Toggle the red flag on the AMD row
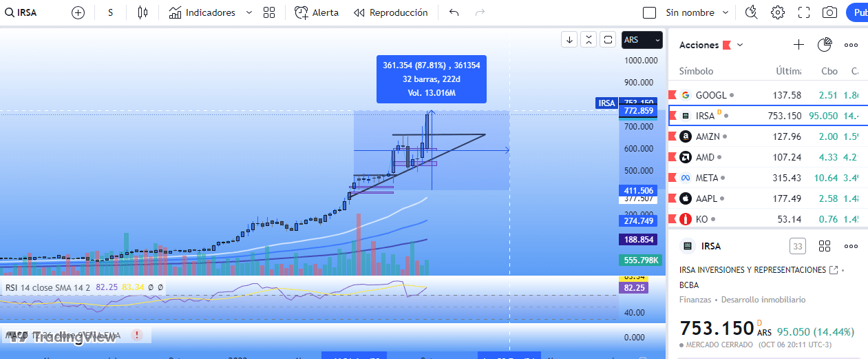Screen dimensions: 868x359 673,157
